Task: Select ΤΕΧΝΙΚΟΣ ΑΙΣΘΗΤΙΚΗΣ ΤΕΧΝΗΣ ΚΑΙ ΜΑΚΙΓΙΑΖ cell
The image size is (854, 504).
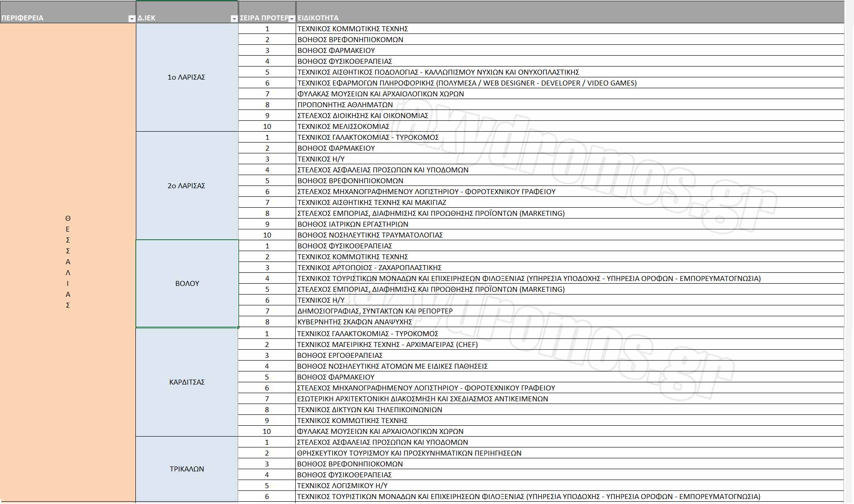Action: point(570,202)
